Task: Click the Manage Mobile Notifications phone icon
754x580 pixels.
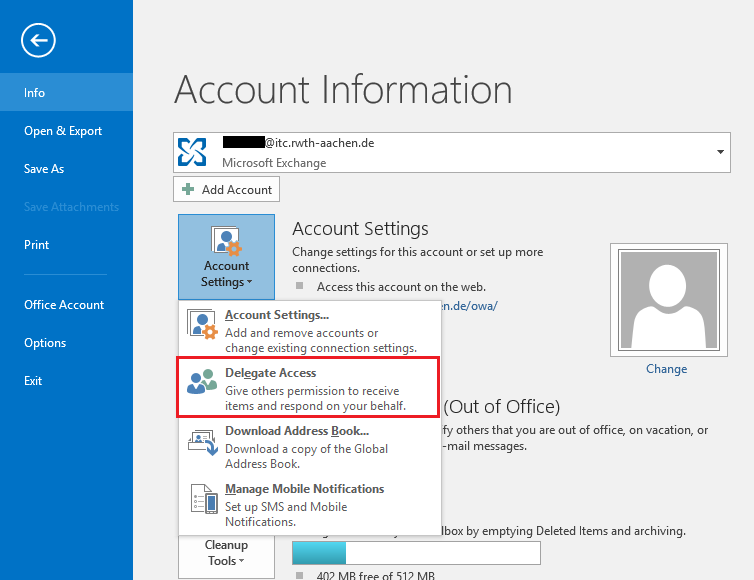Action: pos(202,499)
